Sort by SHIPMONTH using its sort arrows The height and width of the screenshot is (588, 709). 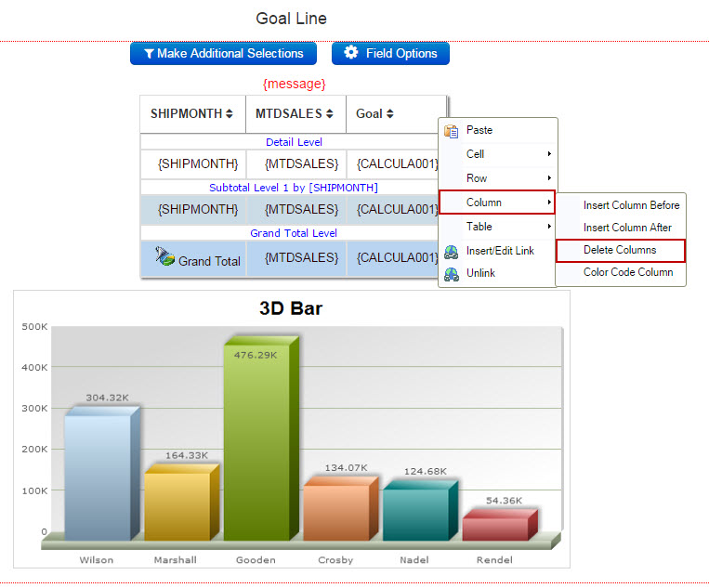click(230, 113)
